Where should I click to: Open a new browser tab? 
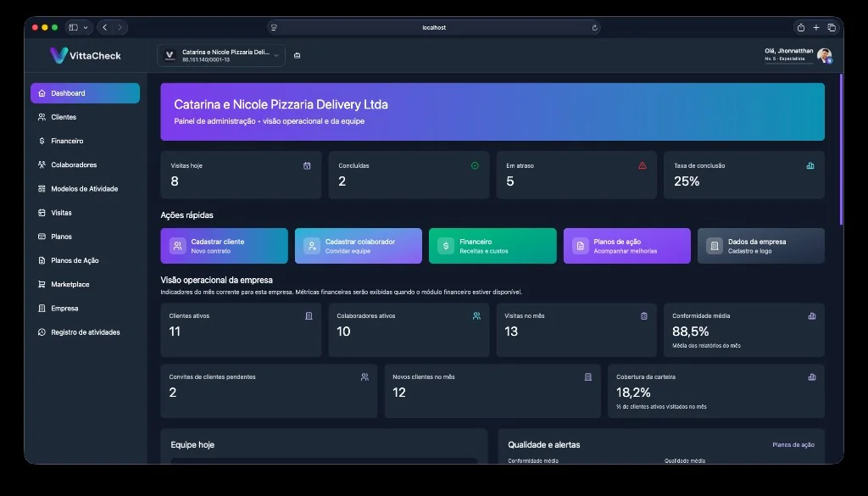click(816, 28)
